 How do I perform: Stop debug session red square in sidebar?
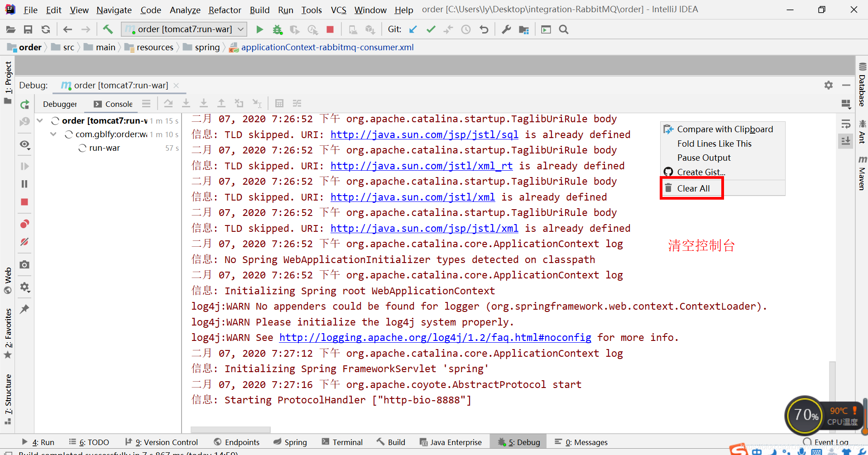pos(25,202)
